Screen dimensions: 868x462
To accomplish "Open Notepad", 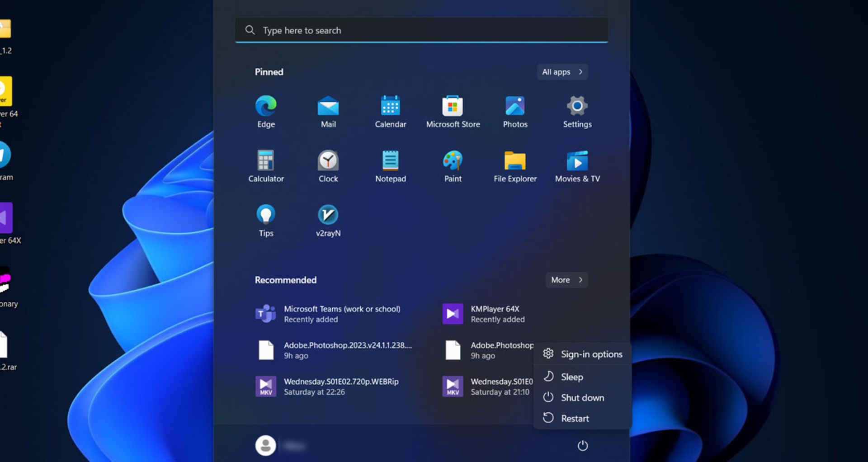I will [391, 166].
